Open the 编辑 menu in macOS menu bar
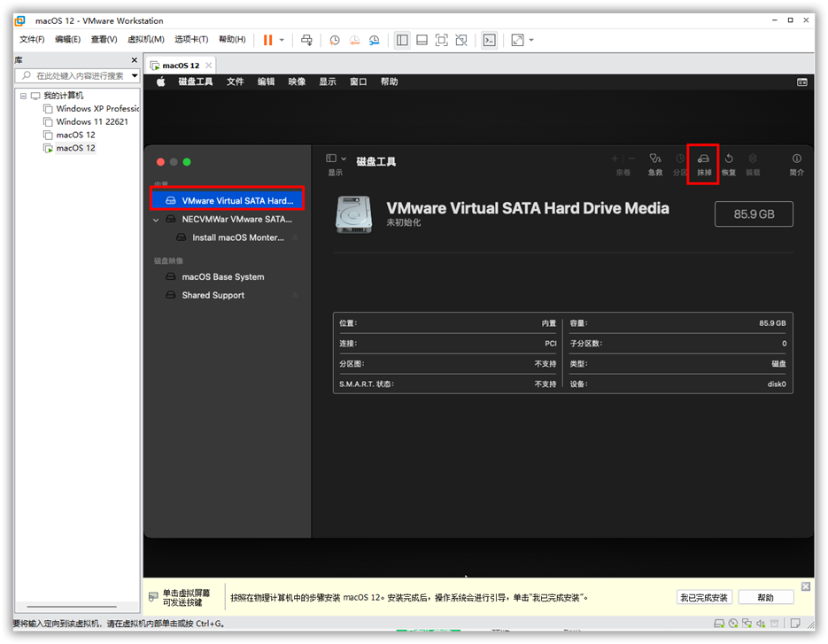 pyautogui.click(x=266, y=81)
